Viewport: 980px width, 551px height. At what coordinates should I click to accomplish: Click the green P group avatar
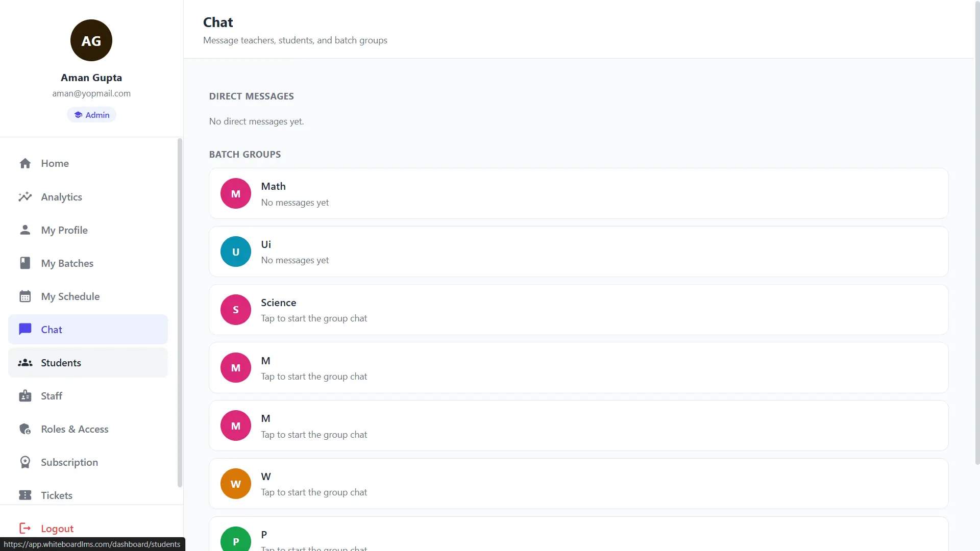pyautogui.click(x=236, y=539)
